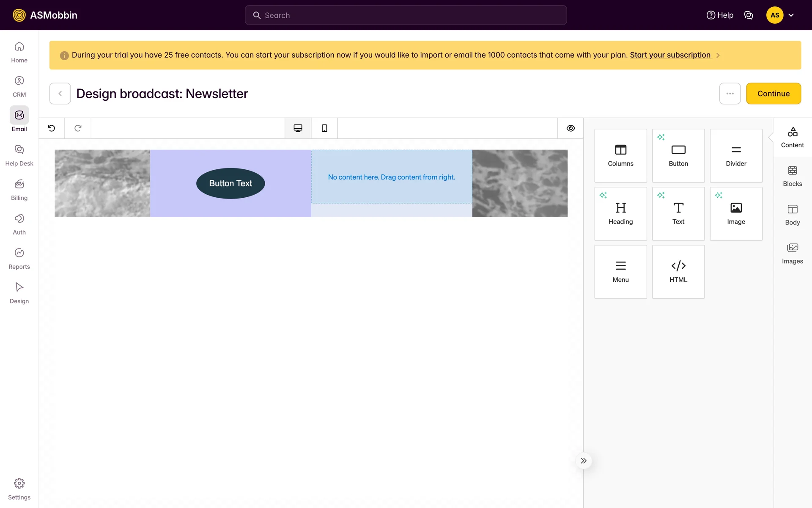Select the Menu content element
This screenshot has width=812, height=508.
[620, 271]
